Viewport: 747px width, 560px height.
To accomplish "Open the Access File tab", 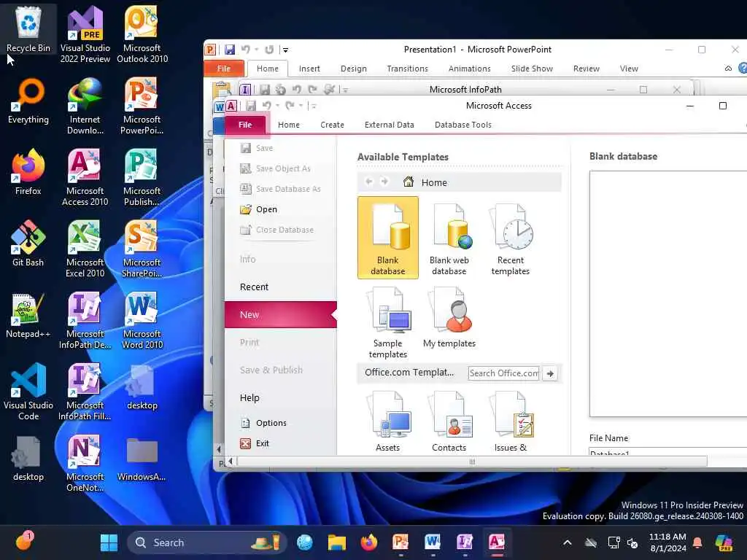I will (245, 125).
